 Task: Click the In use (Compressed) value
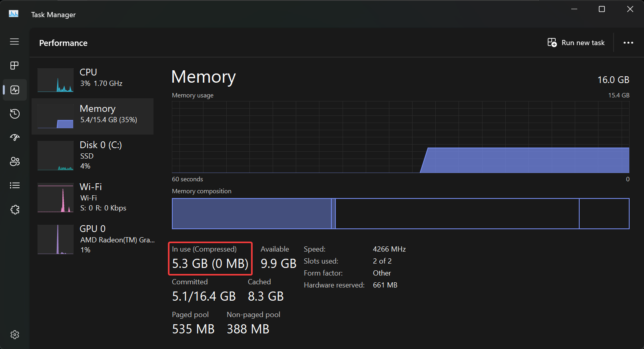tap(210, 264)
